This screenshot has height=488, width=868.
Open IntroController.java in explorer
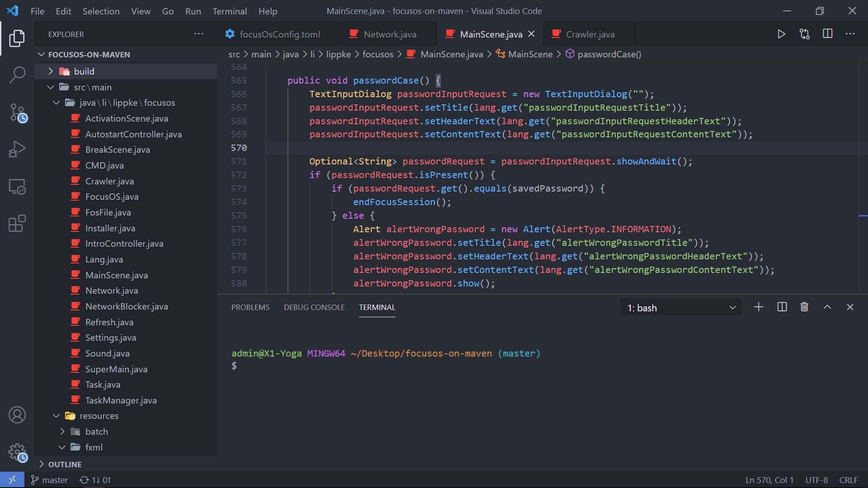(126, 244)
